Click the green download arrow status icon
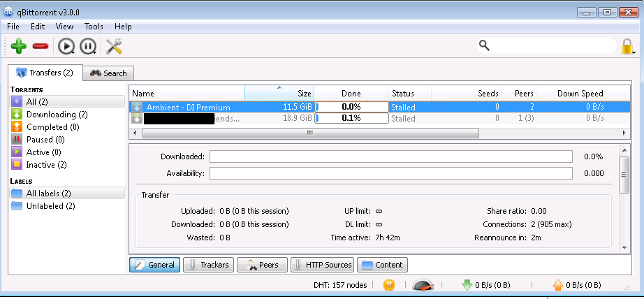This screenshot has width=644, height=299. click(467, 284)
